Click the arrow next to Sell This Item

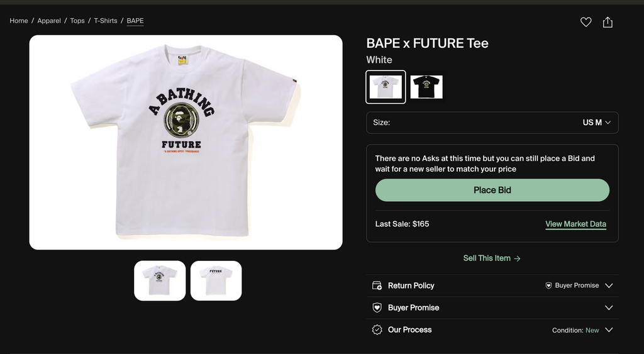click(x=517, y=258)
